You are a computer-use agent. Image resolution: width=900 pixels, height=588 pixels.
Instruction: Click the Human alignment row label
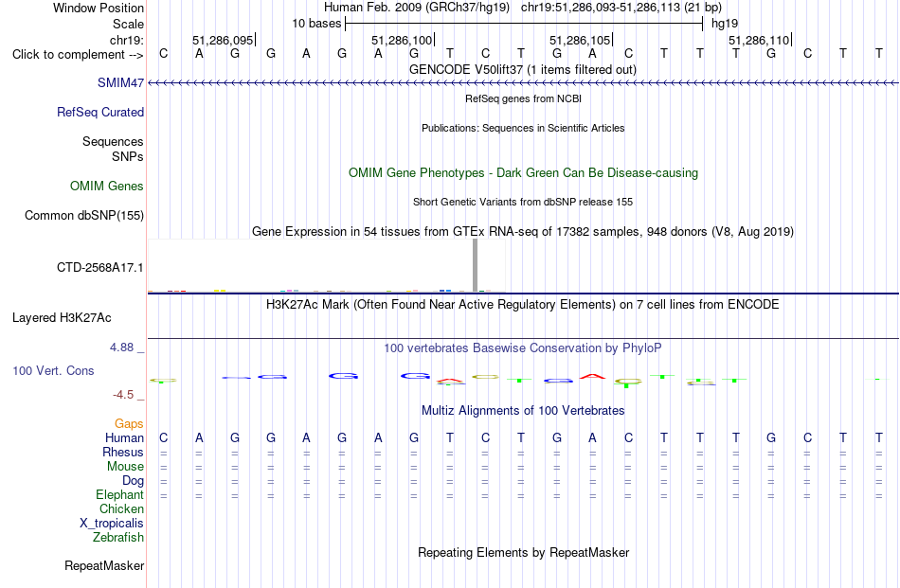click(124, 437)
